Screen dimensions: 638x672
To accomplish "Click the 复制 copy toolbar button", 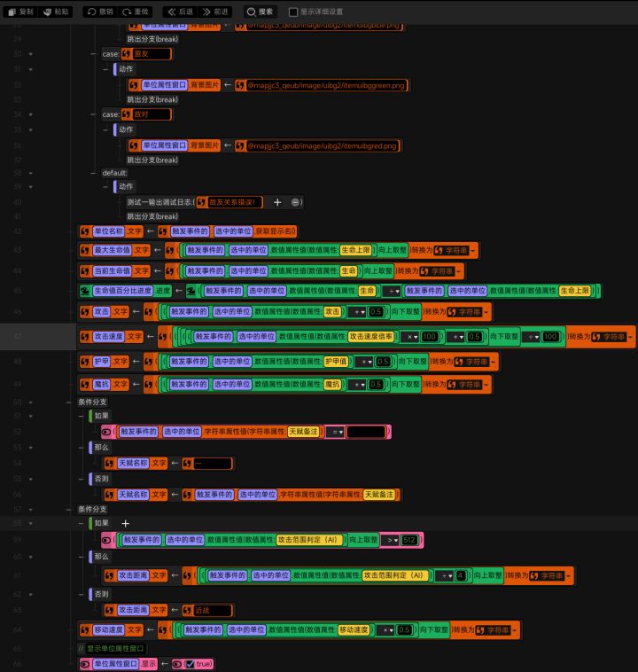I will (x=20, y=12).
